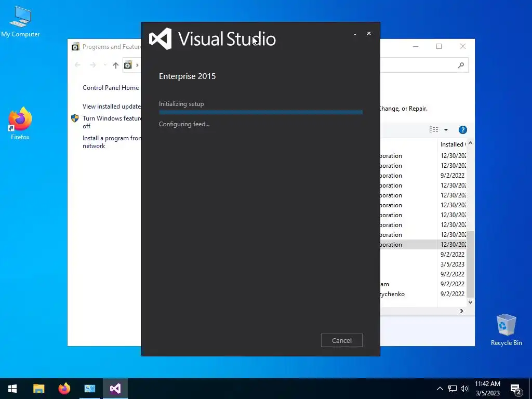The width and height of the screenshot is (532, 399).
Task: Expand the address bar breadcrumb chevron
Action: tap(137, 65)
